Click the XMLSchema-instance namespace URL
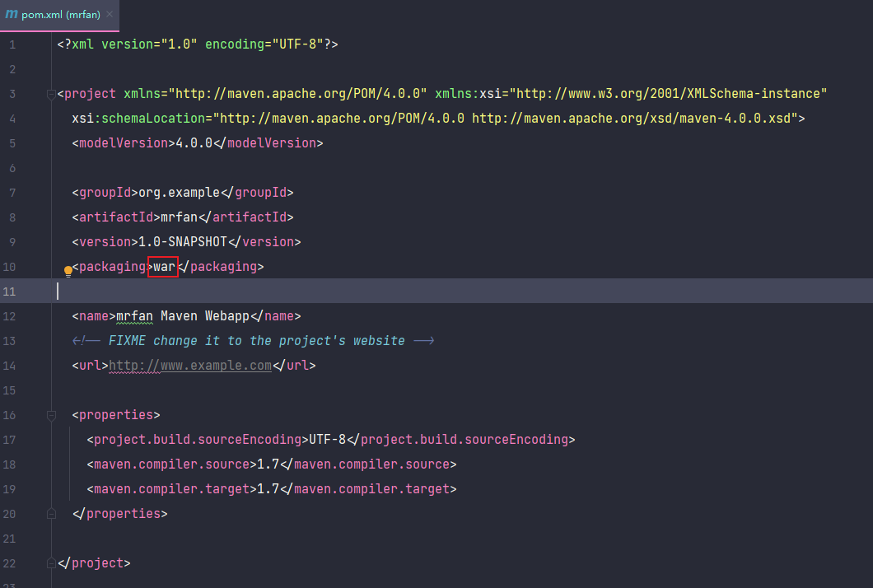The height and width of the screenshot is (588, 873). (668, 94)
